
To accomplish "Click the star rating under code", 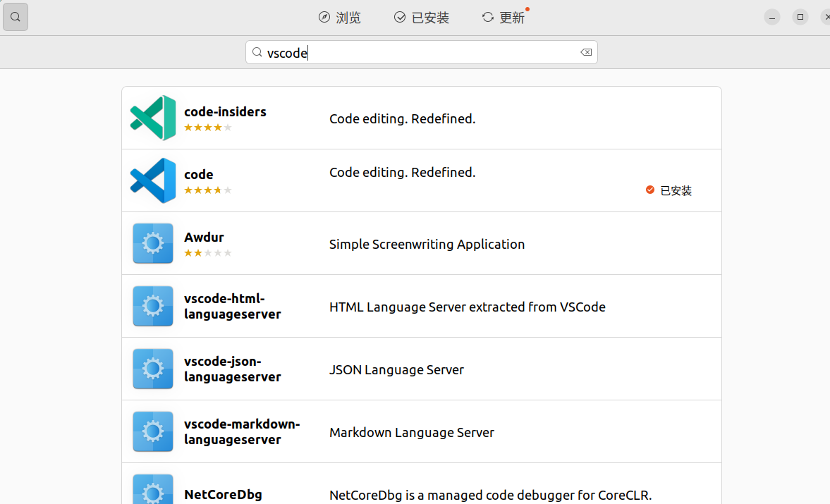I will (208, 190).
